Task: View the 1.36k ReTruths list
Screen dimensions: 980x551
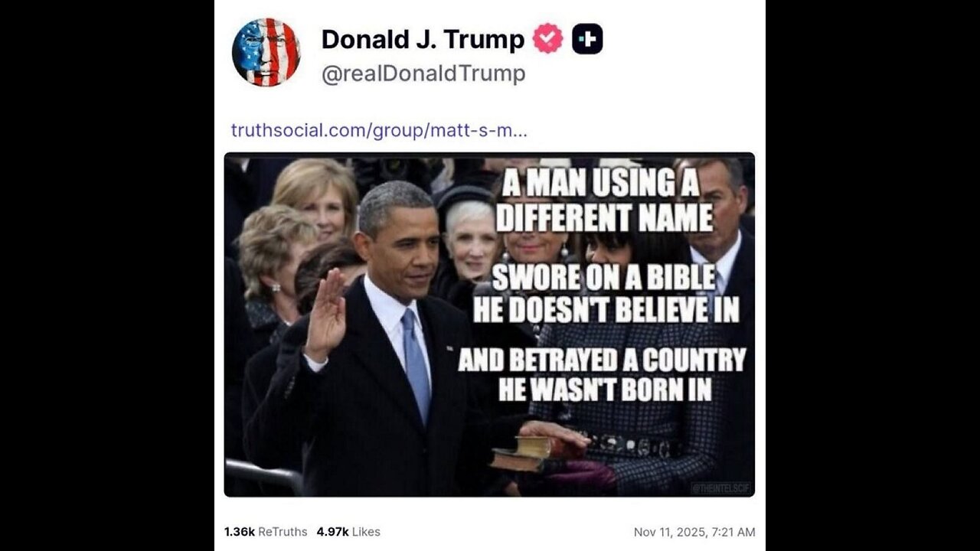Action: [266, 532]
